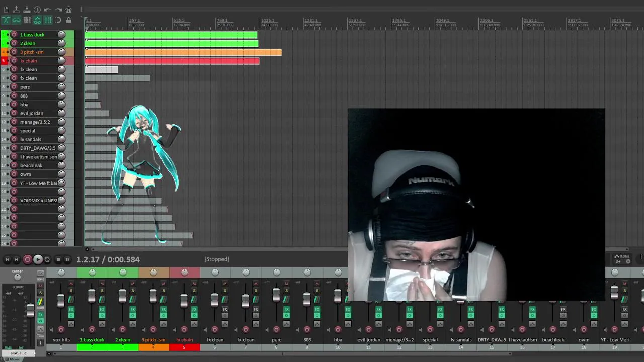Screen dimensions: 644x362
Task: Click the transport stop button
Action: point(58,259)
